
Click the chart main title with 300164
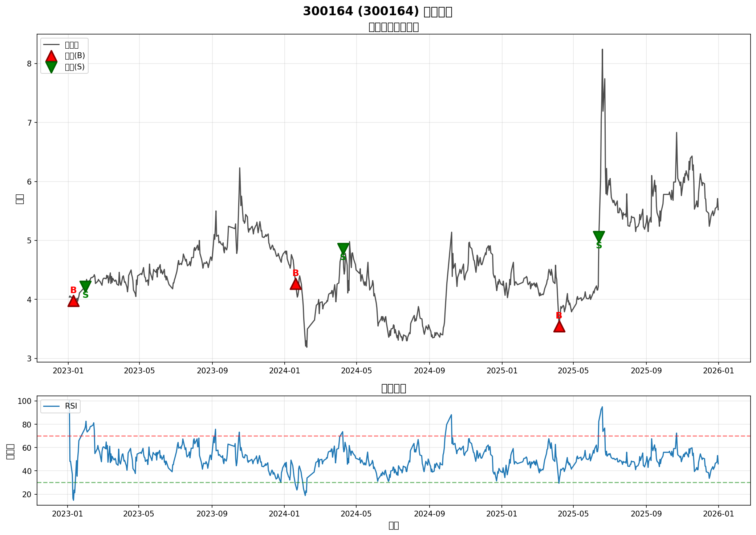click(x=378, y=12)
